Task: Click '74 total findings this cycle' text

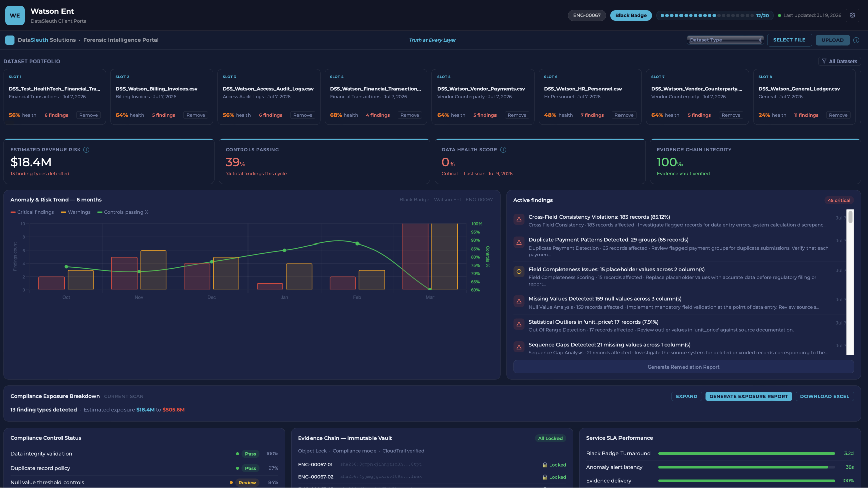Action: click(x=256, y=174)
